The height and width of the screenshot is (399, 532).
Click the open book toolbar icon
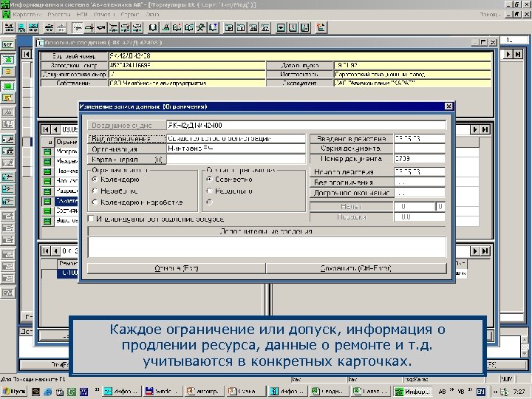click(x=153, y=27)
